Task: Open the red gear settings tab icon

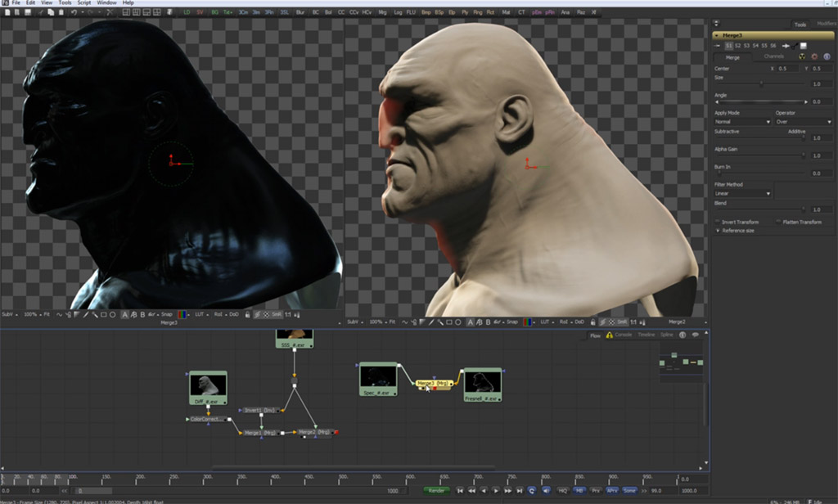Action: click(x=814, y=56)
